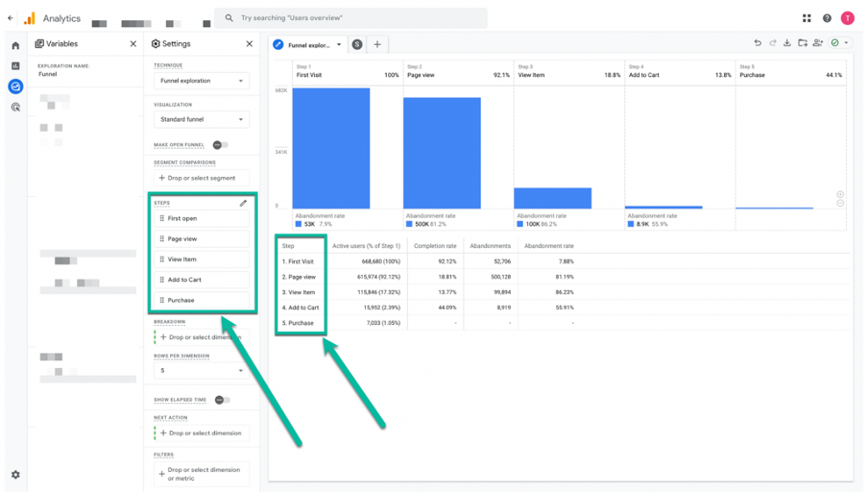Screen dimensions: 868x494
Task: Open Google apps grid icon
Action: tap(807, 18)
